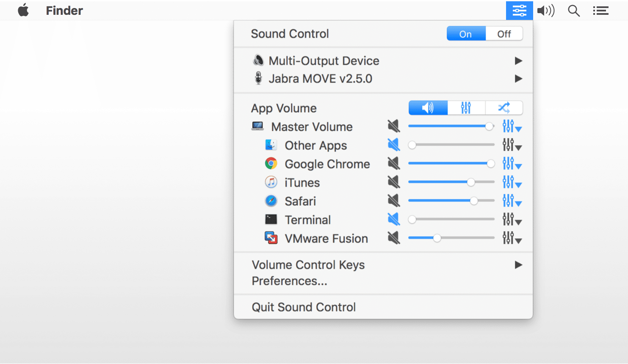This screenshot has height=364, width=628.
Task: Open Other Apps EQ dropdown
Action: coord(512,145)
